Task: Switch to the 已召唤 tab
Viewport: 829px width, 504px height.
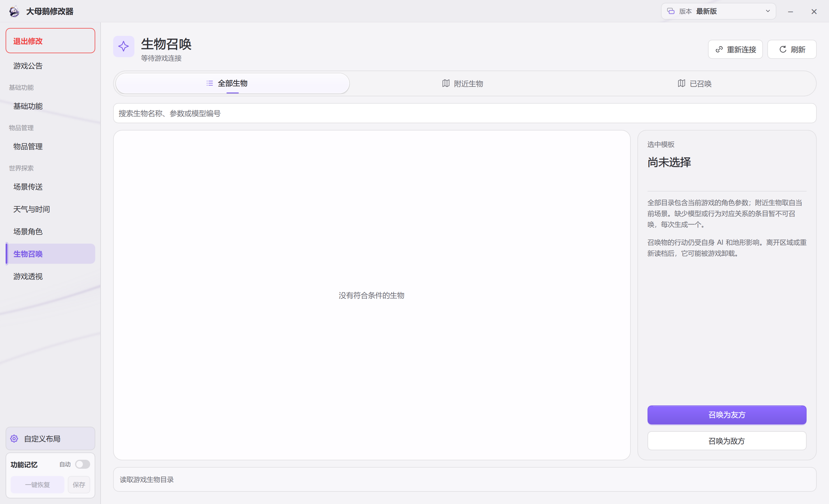Action: coord(695,83)
